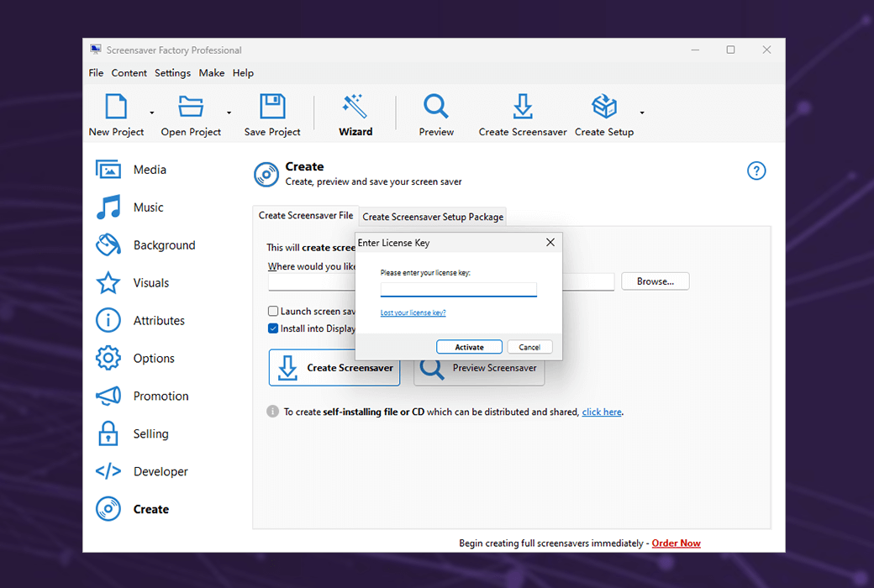Follow the Order Now link
The height and width of the screenshot is (588, 874).
point(677,543)
